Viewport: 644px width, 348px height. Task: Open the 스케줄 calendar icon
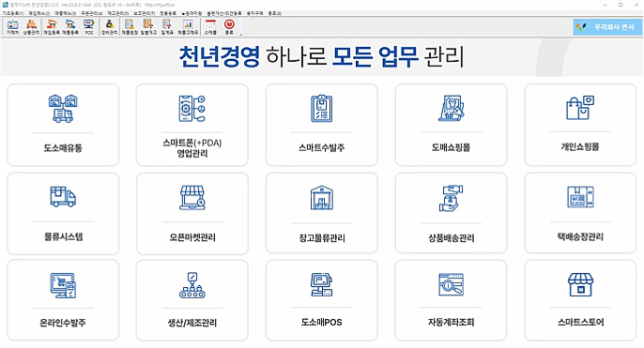(x=210, y=26)
